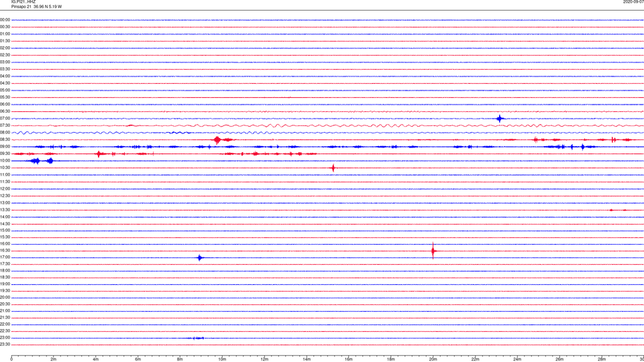Pick the 10:30 time row label

pos(5,168)
